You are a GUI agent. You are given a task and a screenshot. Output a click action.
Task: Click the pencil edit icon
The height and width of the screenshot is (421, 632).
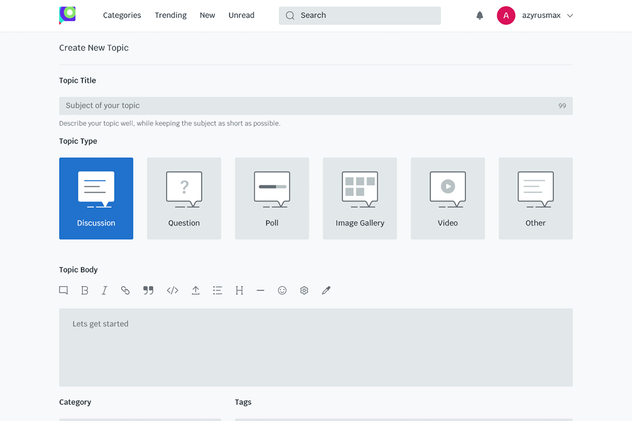pos(326,290)
